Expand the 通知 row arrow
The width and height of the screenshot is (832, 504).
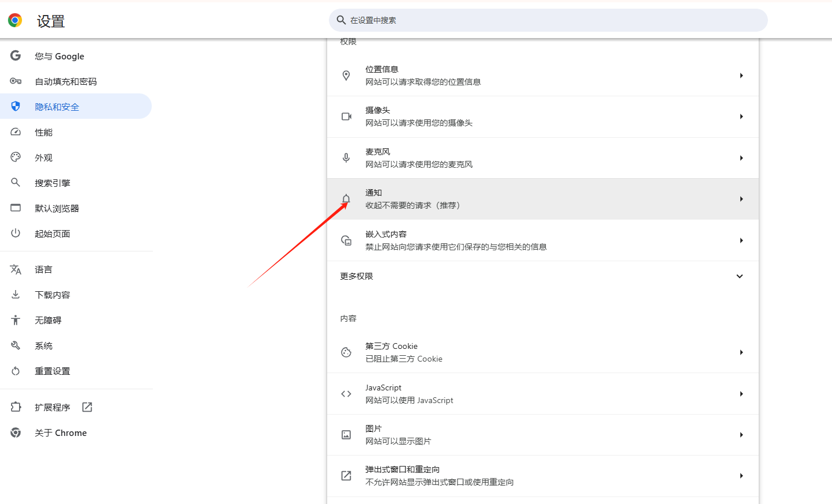tap(741, 199)
